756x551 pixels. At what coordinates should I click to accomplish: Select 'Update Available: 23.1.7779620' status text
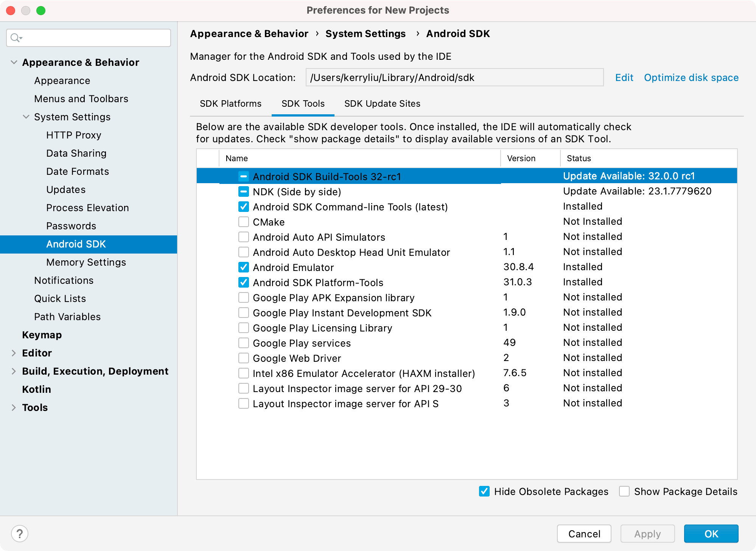point(637,191)
